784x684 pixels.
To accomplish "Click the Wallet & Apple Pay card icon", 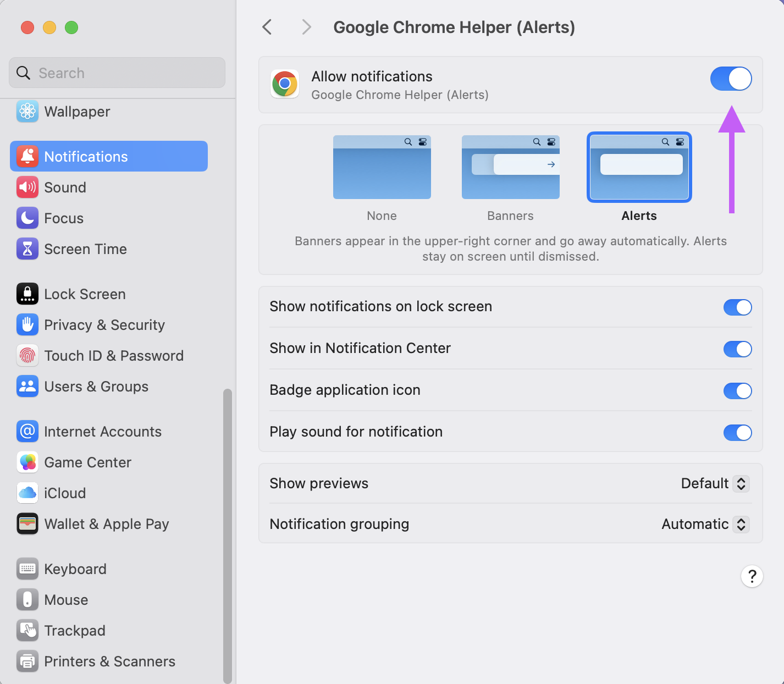I will tap(27, 523).
